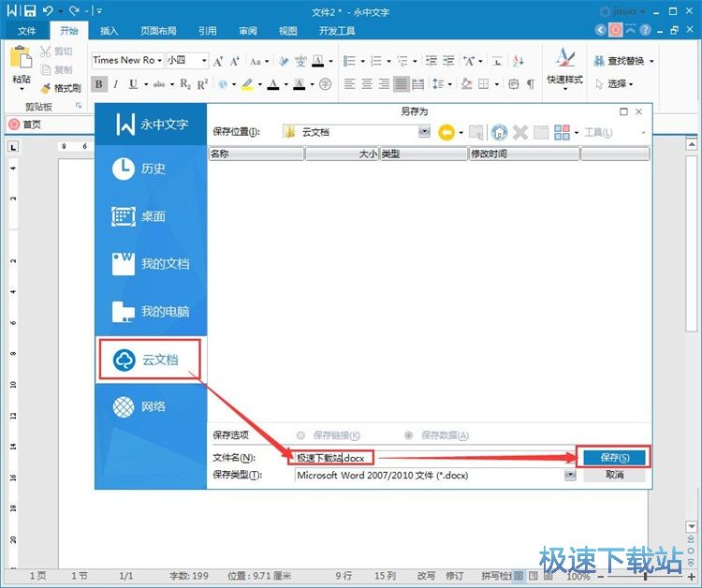Click the Cancel (取消) button
Image resolution: width=702 pixels, height=588 pixels.
[x=614, y=475]
